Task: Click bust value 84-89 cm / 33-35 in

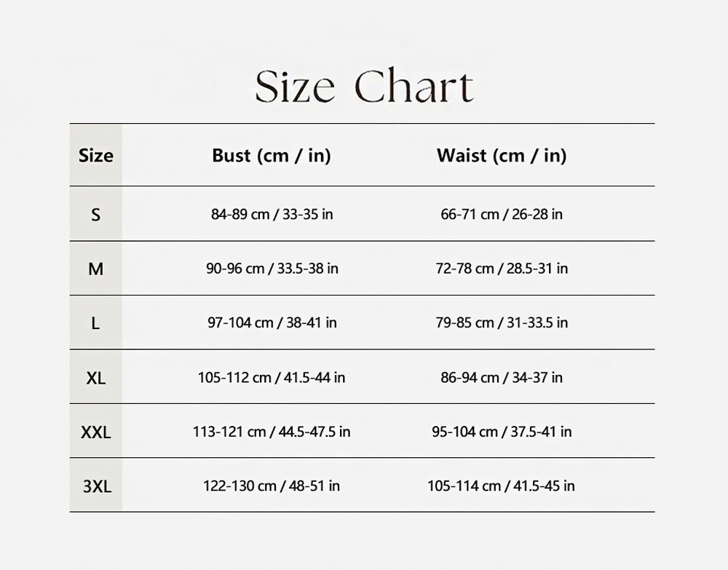Action: point(272,215)
